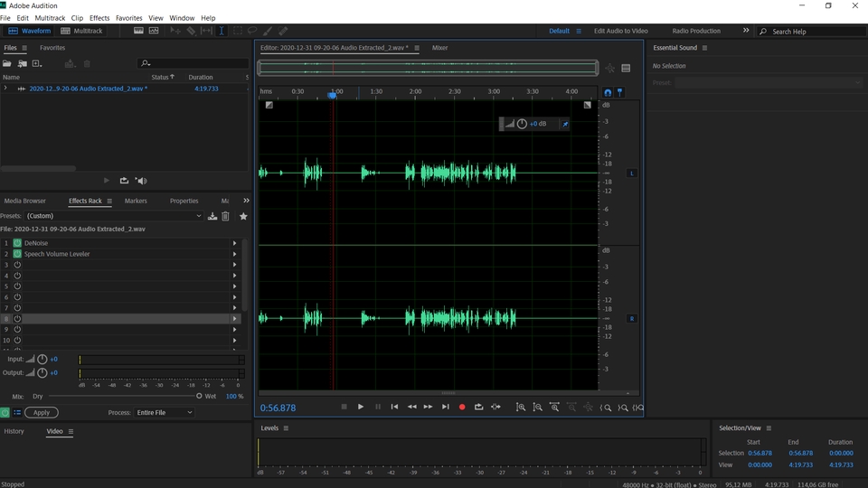The width and height of the screenshot is (868, 488).
Task: Select the Marquee Selection tool
Action: point(238,31)
